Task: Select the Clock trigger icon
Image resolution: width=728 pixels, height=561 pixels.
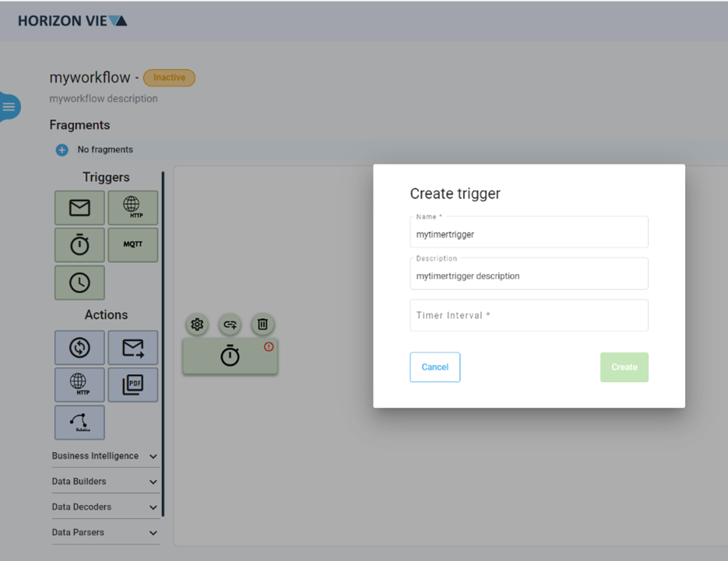Action: (x=79, y=282)
